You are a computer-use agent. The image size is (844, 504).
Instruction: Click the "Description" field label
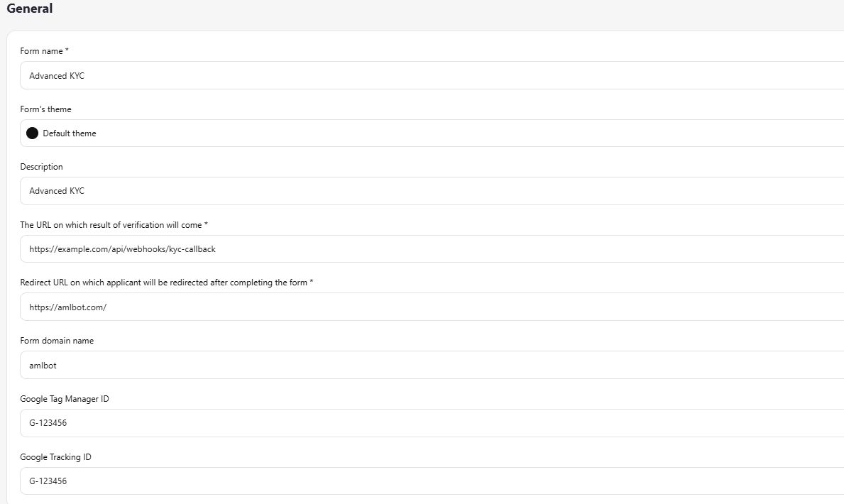point(41,167)
